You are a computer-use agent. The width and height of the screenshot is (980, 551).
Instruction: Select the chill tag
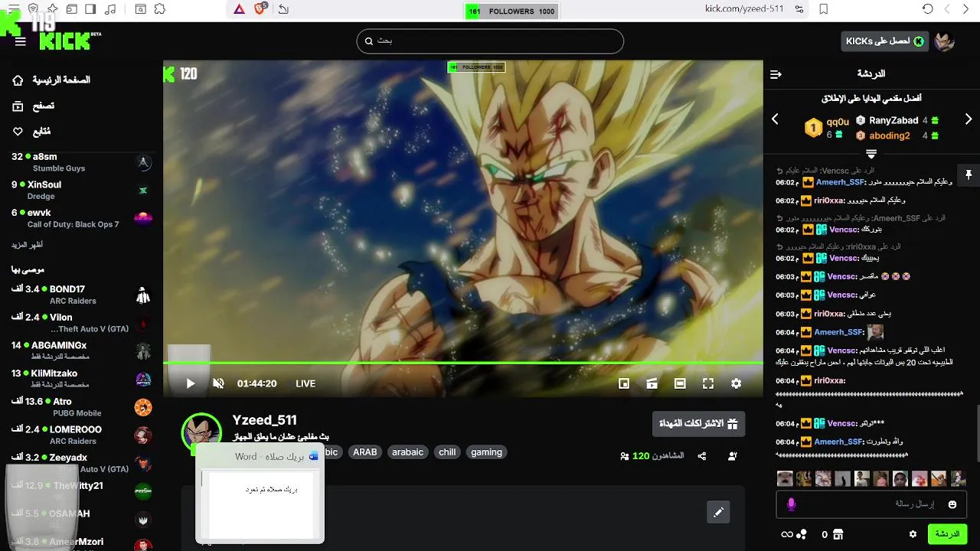[447, 452]
